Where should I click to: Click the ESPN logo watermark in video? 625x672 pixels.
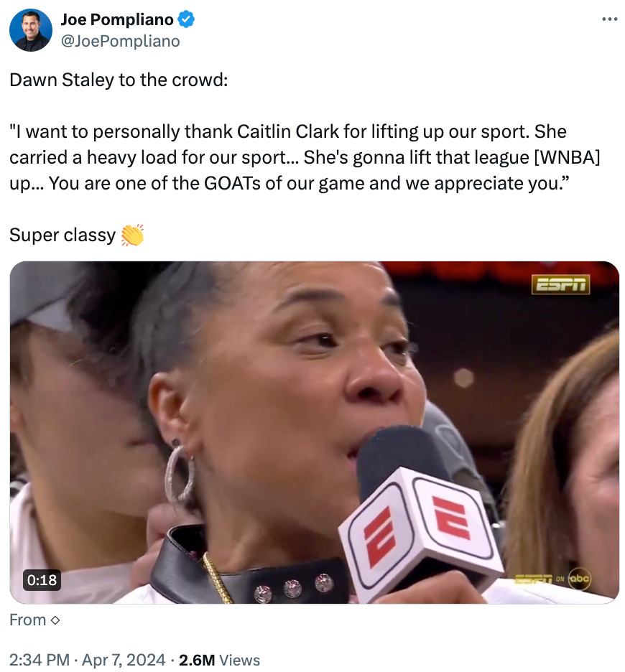pyautogui.click(x=560, y=284)
